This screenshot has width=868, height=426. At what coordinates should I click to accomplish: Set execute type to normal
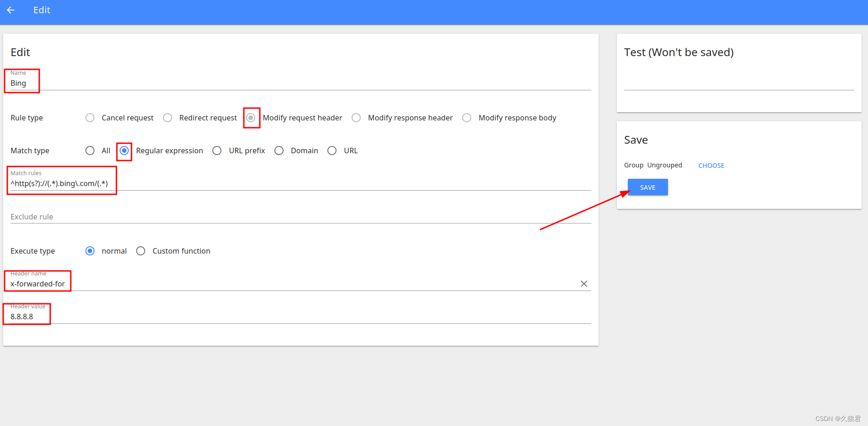pyautogui.click(x=90, y=251)
